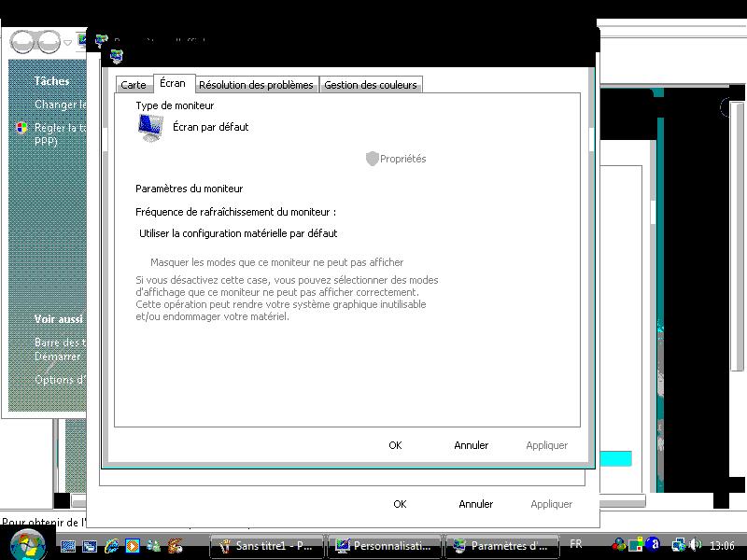Select the Gestion des couleurs tab
The height and width of the screenshot is (560, 747).
point(371,85)
